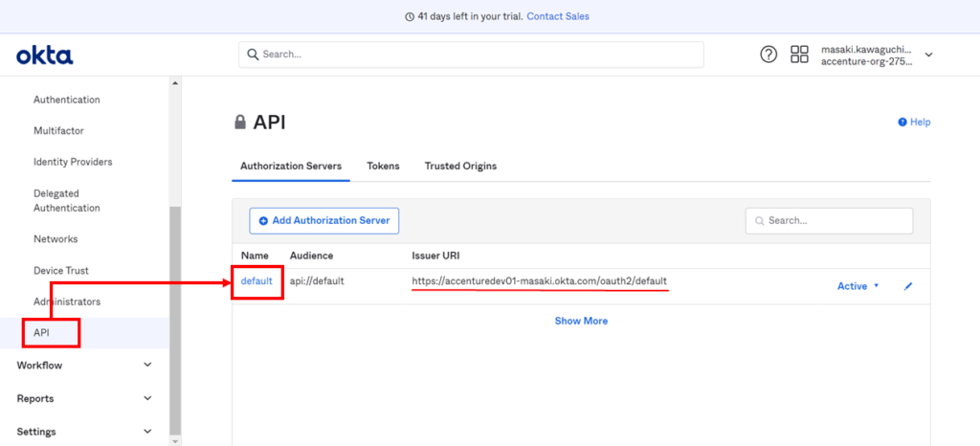Open the help question mark icon
This screenshot has width=980, height=446.
[x=768, y=55]
